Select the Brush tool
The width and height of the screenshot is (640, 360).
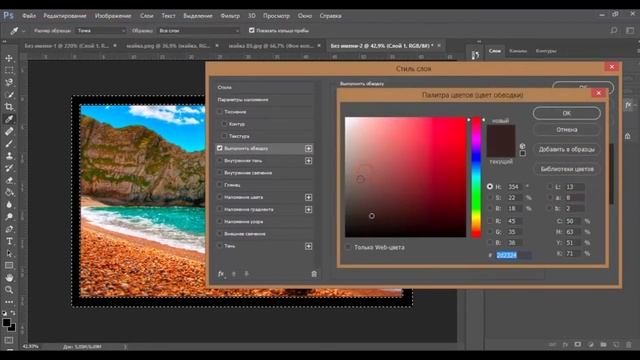pos(9,144)
